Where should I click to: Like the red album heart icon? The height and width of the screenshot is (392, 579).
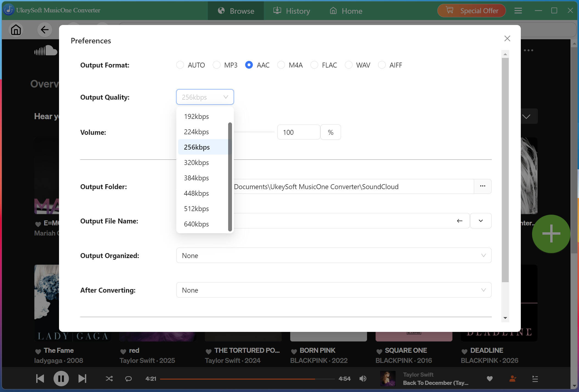[123, 351]
